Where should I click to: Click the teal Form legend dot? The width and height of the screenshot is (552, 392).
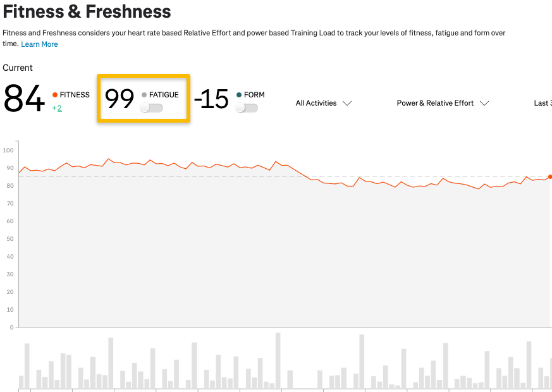[239, 95]
